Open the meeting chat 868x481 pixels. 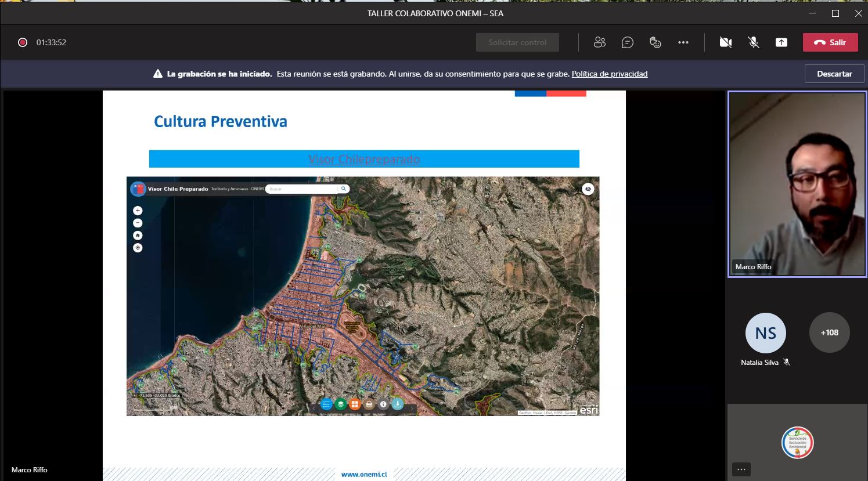tap(628, 42)
